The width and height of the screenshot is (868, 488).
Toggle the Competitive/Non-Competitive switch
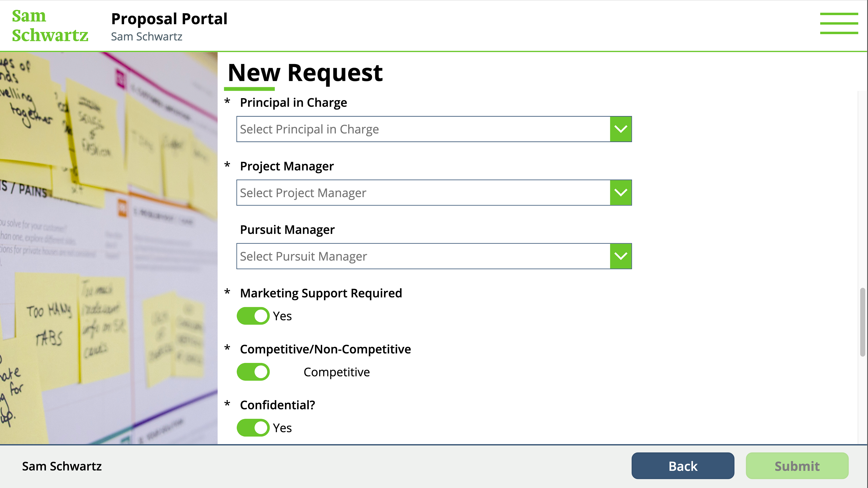(x=253, y=372)
